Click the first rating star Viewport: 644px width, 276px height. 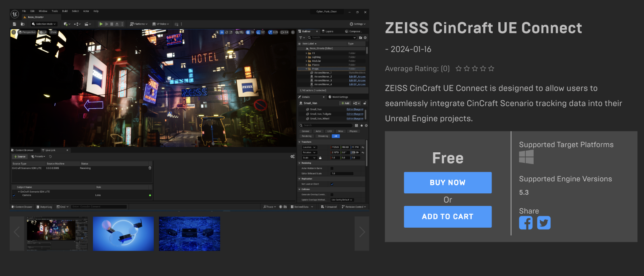point(458,68)
